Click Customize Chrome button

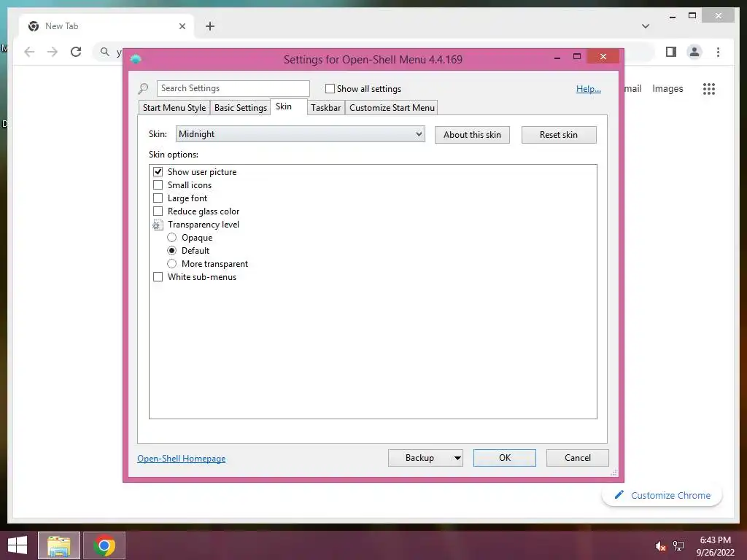[x=662, y=495]
